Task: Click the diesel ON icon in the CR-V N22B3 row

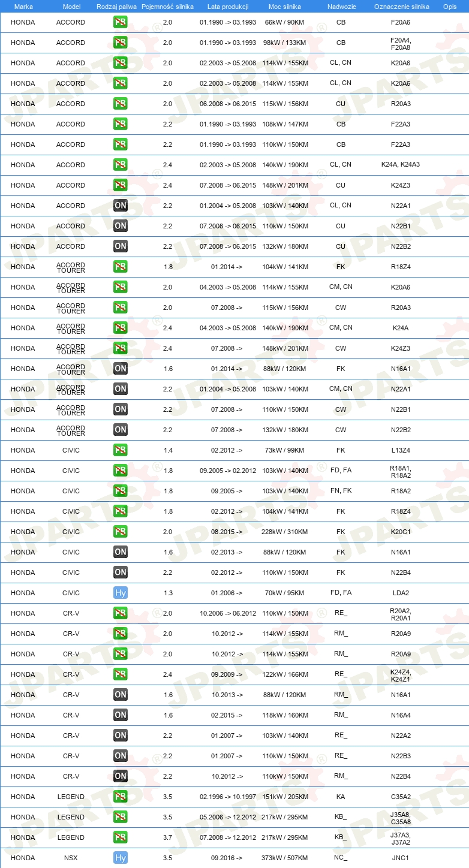Action: coord(121,756)
